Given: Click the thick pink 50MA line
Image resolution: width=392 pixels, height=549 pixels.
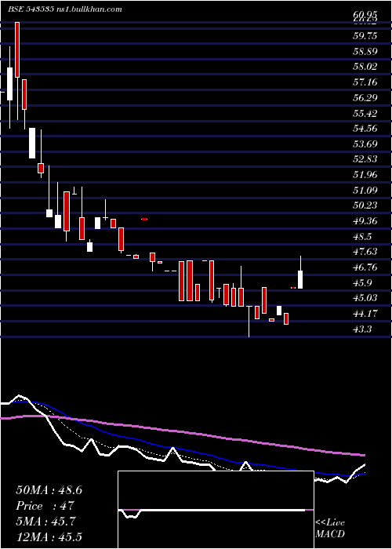Looking at the screenshot, I should point(182,431).
